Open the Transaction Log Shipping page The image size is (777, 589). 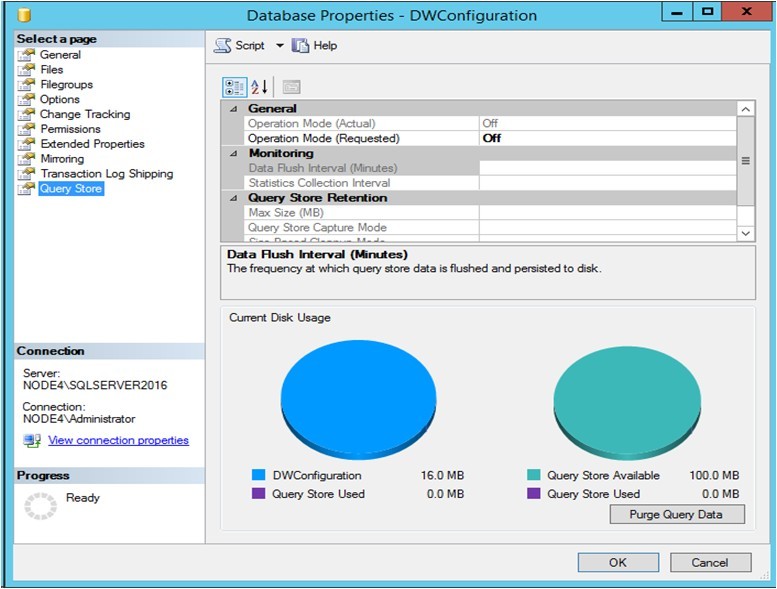point(107,174)
